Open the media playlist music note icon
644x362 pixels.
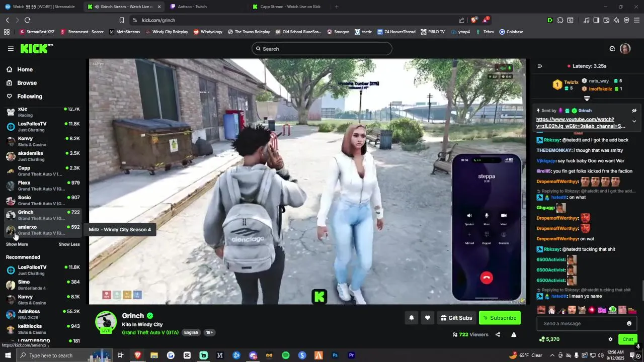(x=586, y=20)
